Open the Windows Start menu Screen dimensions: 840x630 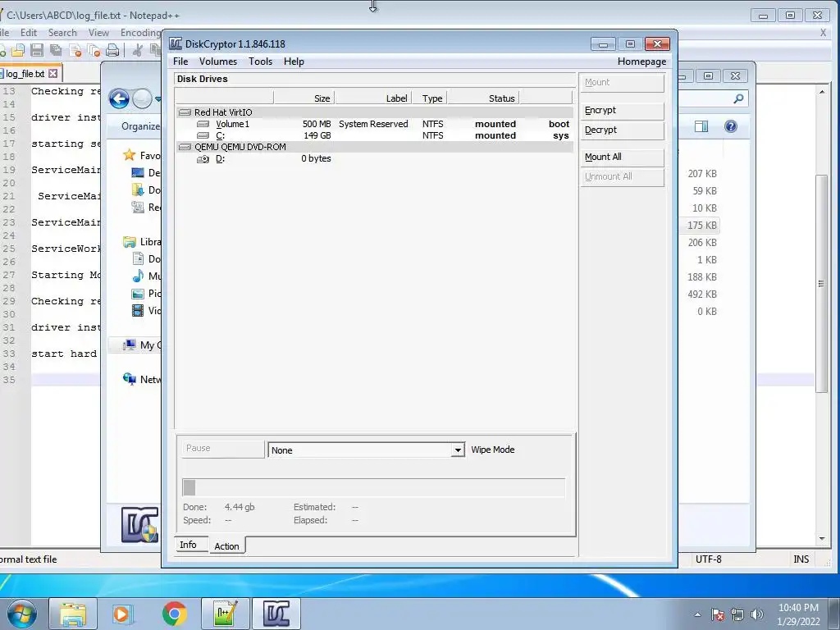pyautogui.click(x=22, y=614)
